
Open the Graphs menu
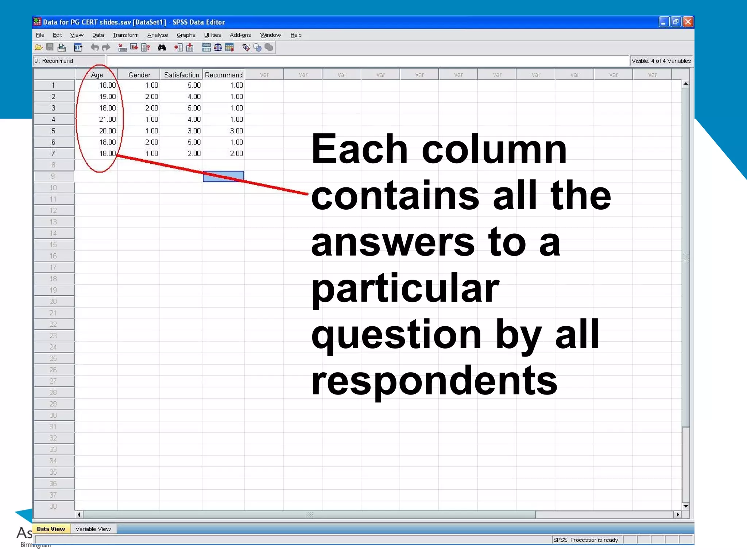186,35
